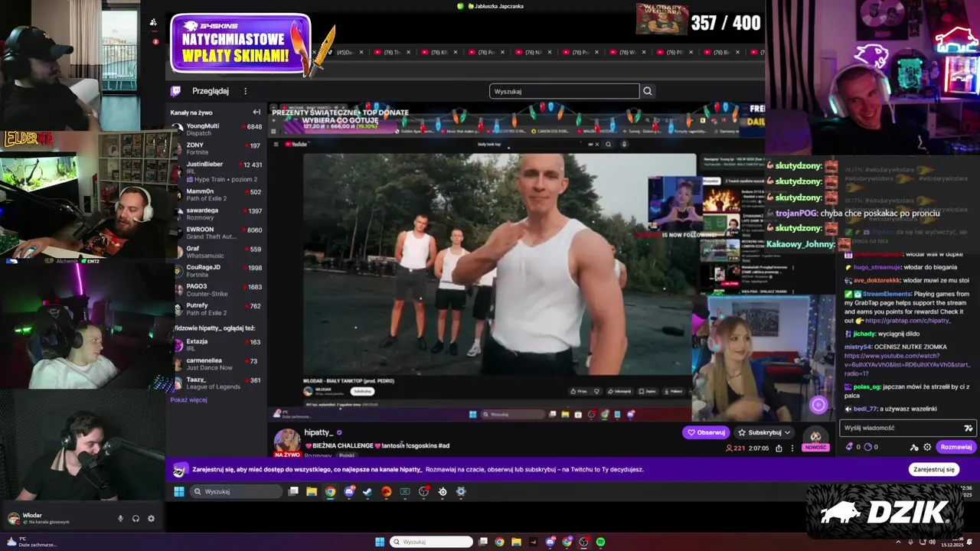Open the Subskrybuj dropdown button
The height and width of the screenshot is (551, 980).
coord(764,432)
